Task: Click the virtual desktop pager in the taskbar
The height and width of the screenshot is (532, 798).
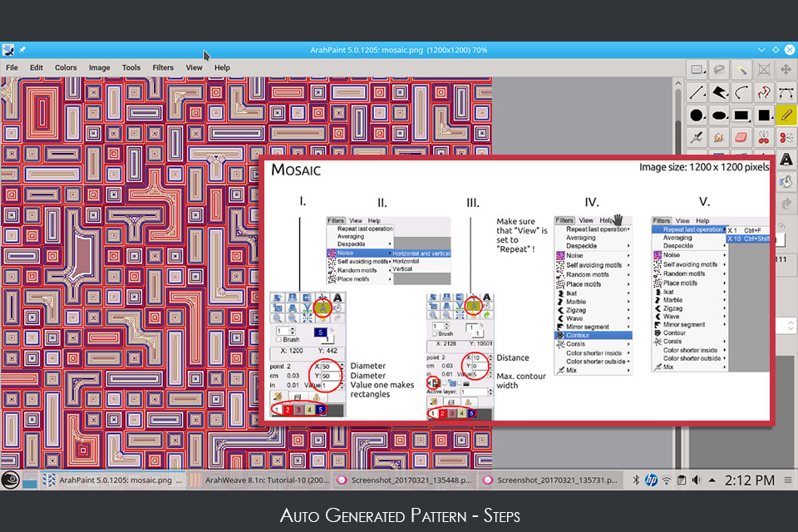Action: (x=30, y=480)
